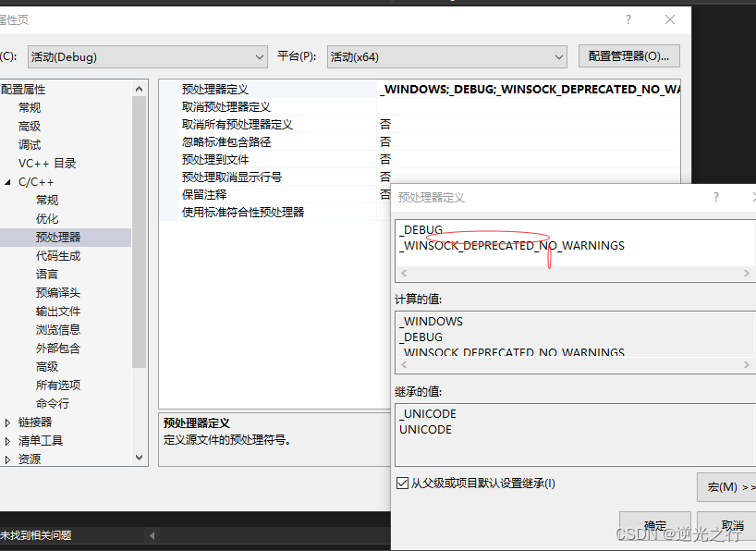Select the 预处理器 tree item
Image resolution: width=756 pixels, height=551 pixels.
[59, 237]
